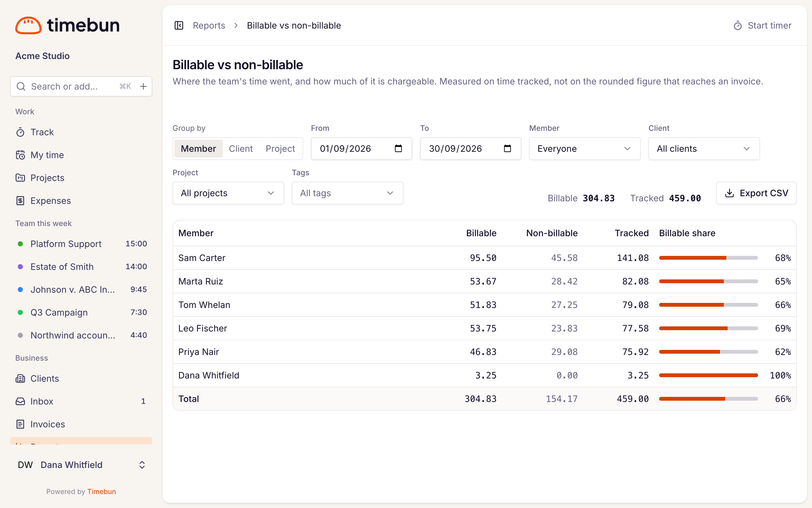This screenshot has height=508, width=812.
Task: Open Inbox via its tray icon
Action: 20,402
